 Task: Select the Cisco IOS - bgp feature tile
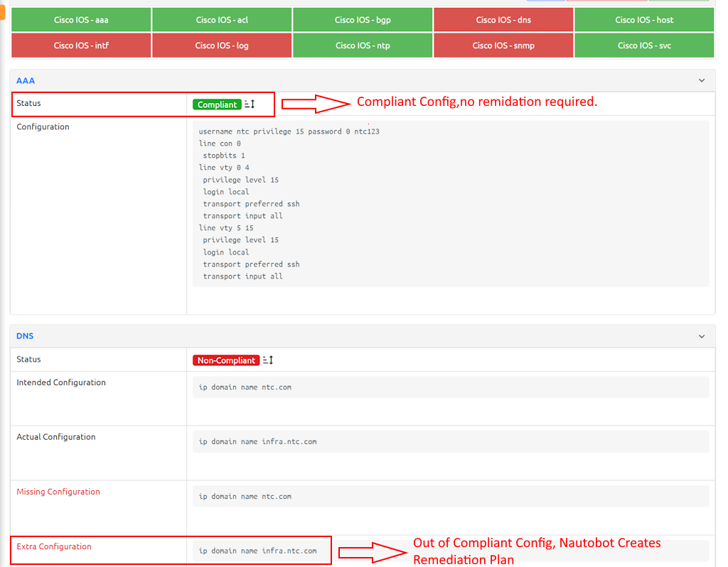[x=362, y=19]
